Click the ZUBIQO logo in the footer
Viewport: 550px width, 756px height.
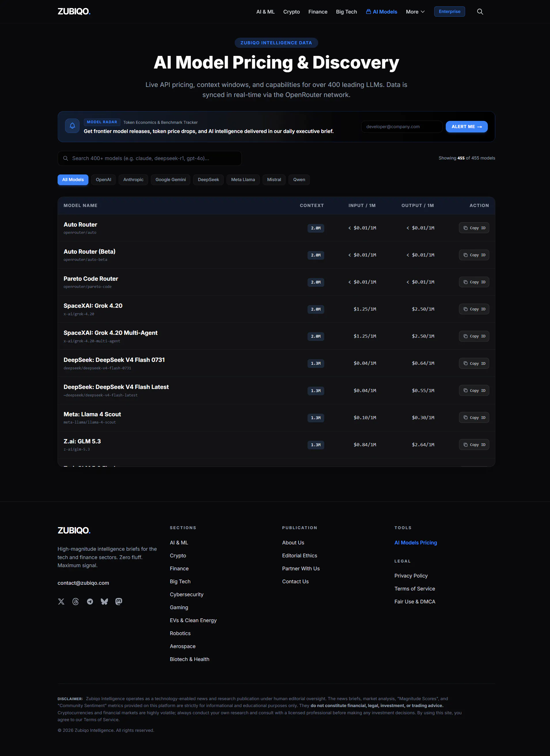(74, 530)
